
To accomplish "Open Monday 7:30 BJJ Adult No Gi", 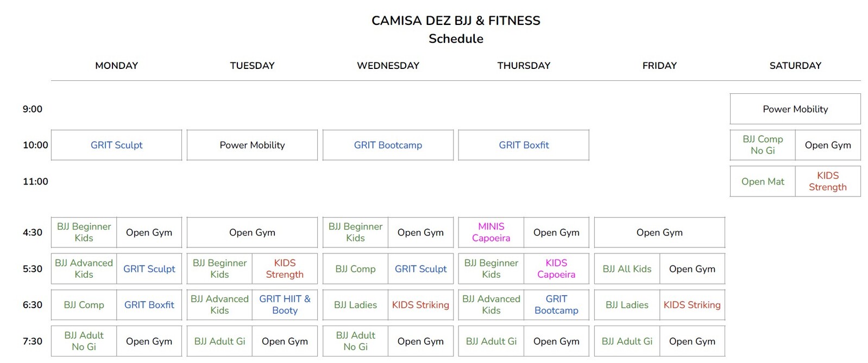I will 84,341.
